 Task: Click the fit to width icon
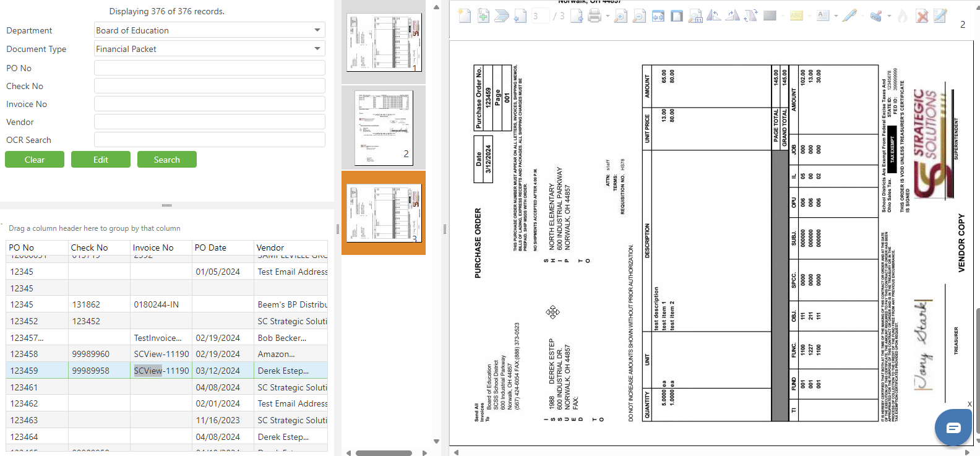[x=658, y=16]
